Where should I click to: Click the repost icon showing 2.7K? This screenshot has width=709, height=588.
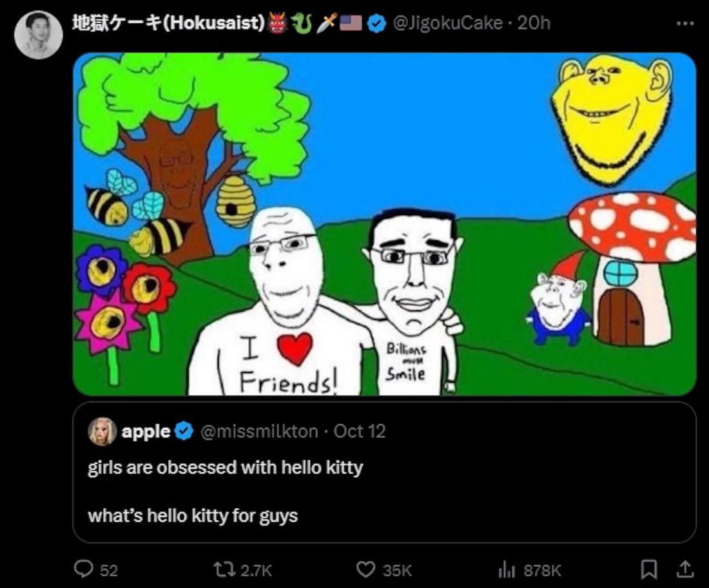pos(224,569)
